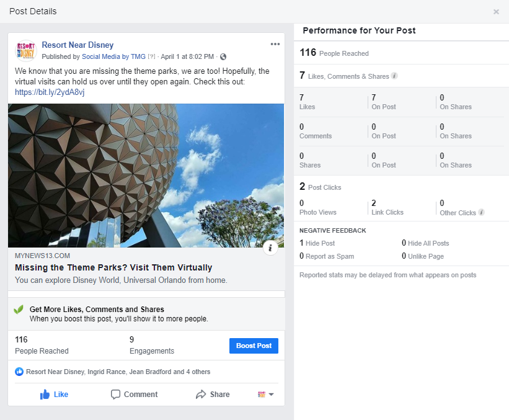Viewport: 509px width, 420px height.
Task: Click info icon next to Other Clicks
Action: (x=481, y=212)
